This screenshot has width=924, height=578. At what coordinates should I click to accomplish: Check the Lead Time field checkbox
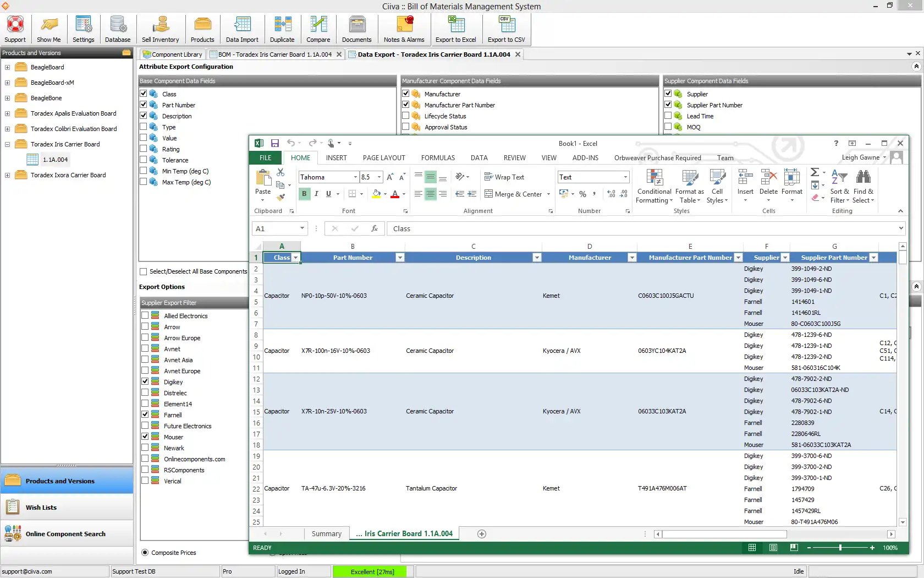(x=668, y=116)
